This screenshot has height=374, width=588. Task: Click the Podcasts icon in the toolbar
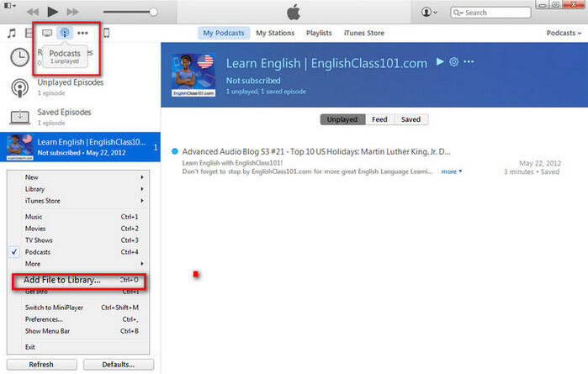point(65,34)
